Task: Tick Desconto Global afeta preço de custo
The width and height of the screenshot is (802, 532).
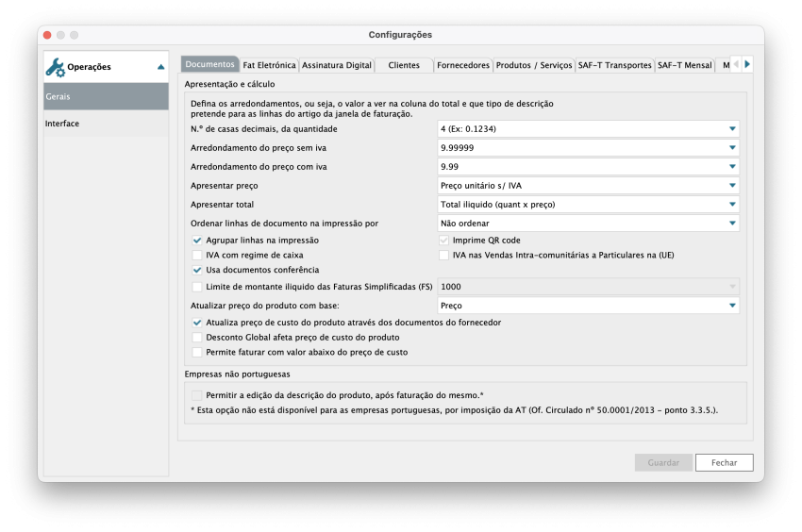Action: click(x=197, y=337)
